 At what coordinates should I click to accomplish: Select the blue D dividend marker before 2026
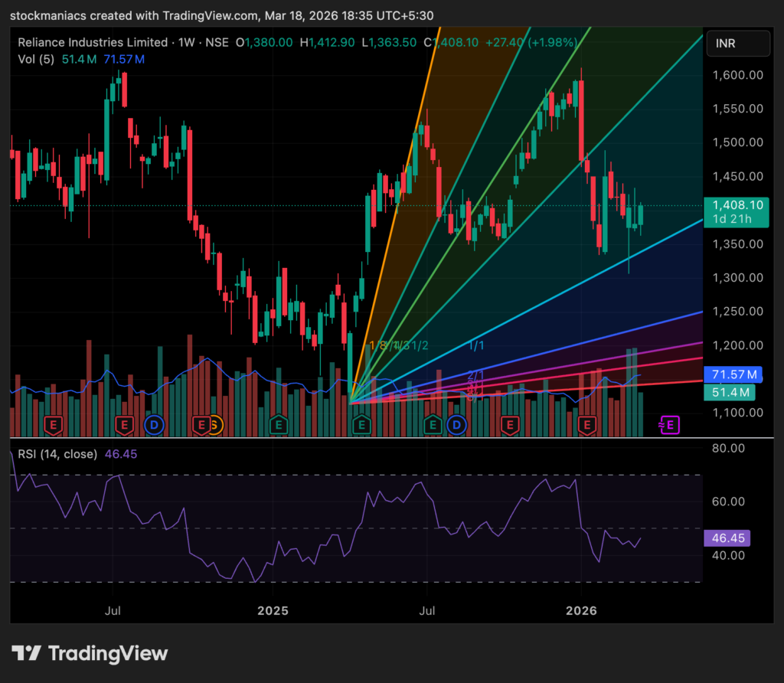456,425
